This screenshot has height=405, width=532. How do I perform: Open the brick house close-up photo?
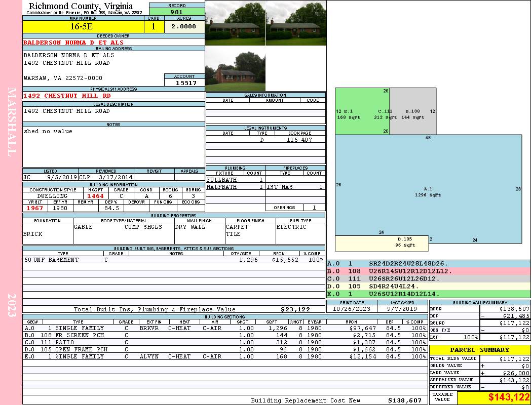click(235, 69)
